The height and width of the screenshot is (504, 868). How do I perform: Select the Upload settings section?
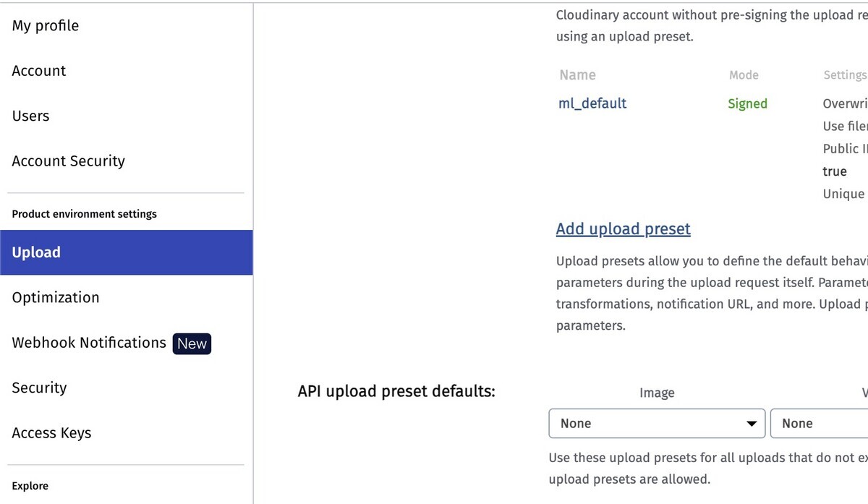(36, 252)
